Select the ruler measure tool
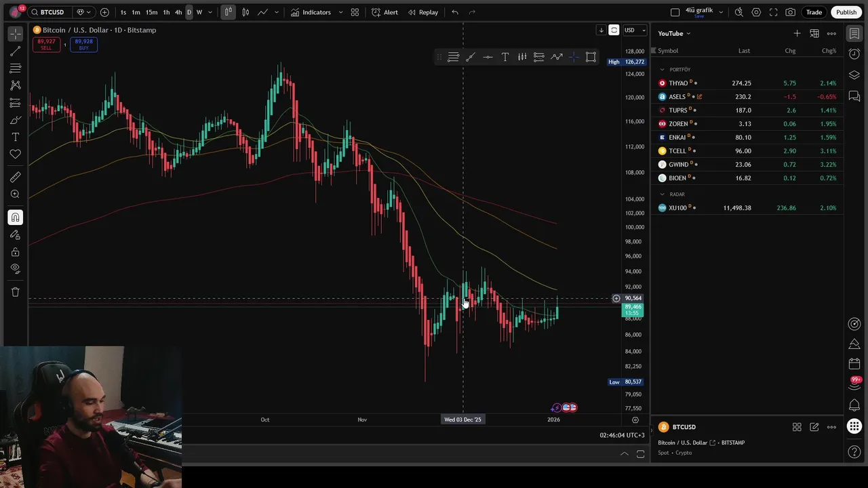The image size is (868, 488). pos(15,177)
